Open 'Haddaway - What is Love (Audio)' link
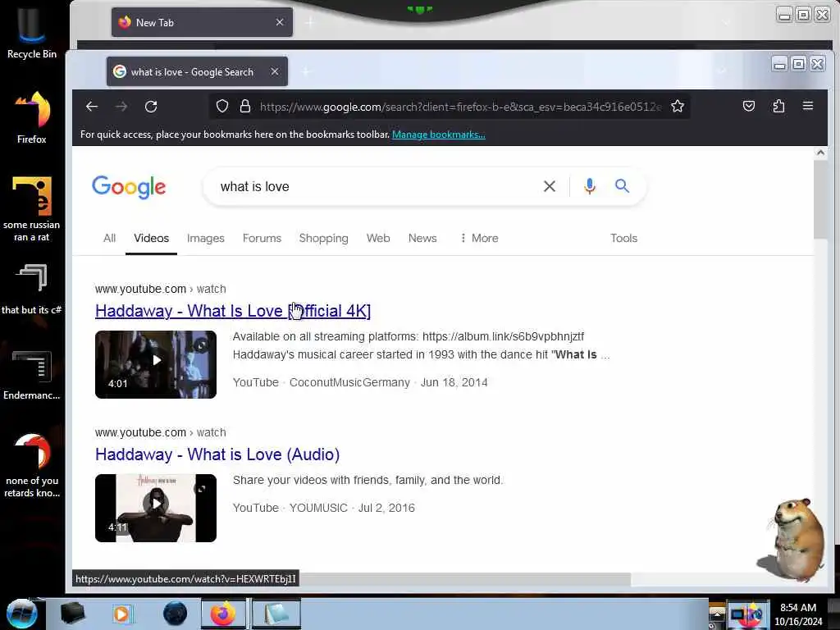Image resolution: width=840 pixels, height=630 pixels. (217, 454)
